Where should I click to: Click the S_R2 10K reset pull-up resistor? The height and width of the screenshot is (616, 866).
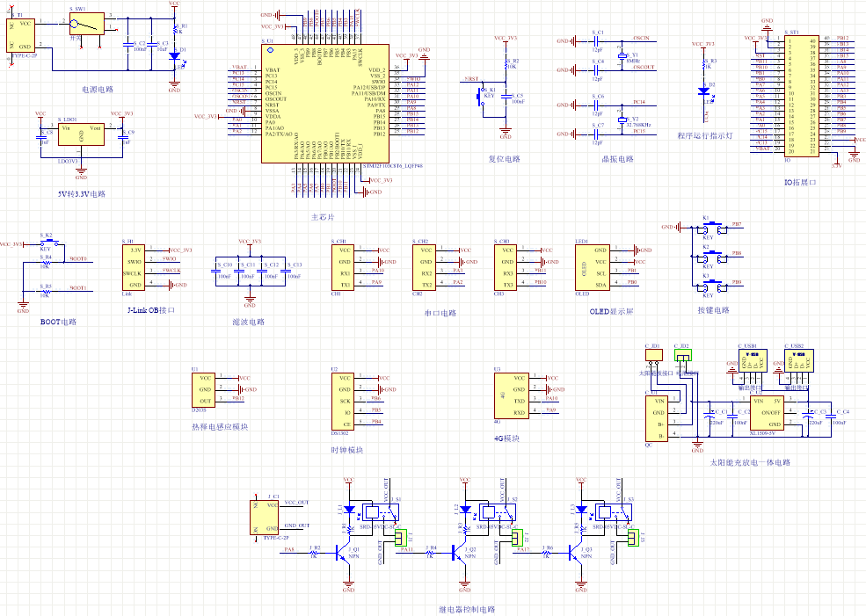coord(506,64)
